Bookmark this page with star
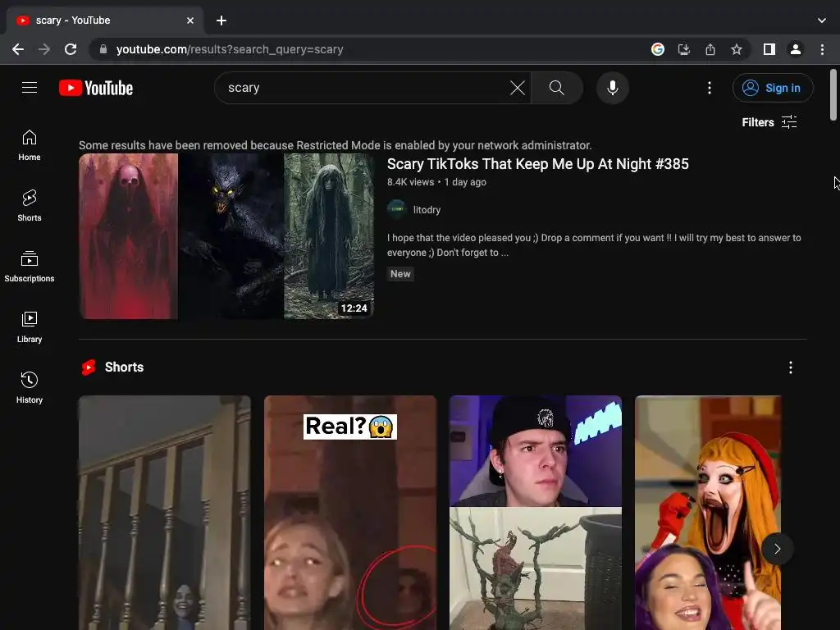 pyautogui.click(x=737, y=49)
